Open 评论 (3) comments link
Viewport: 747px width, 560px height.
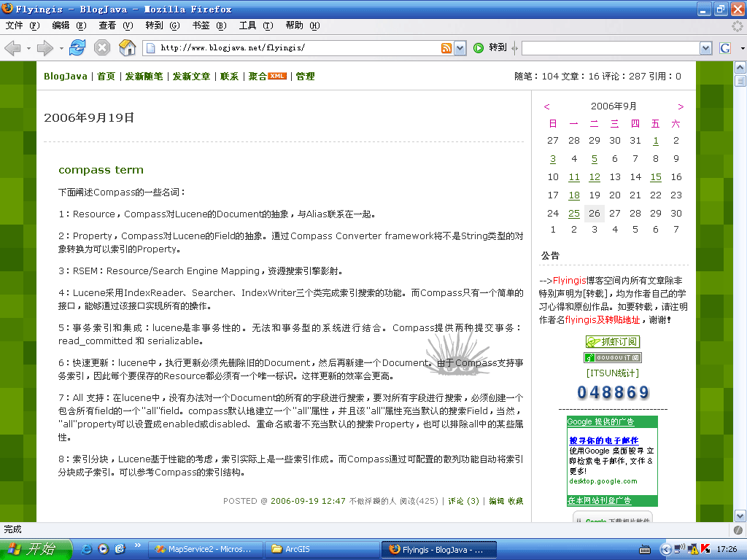(463, 501)
